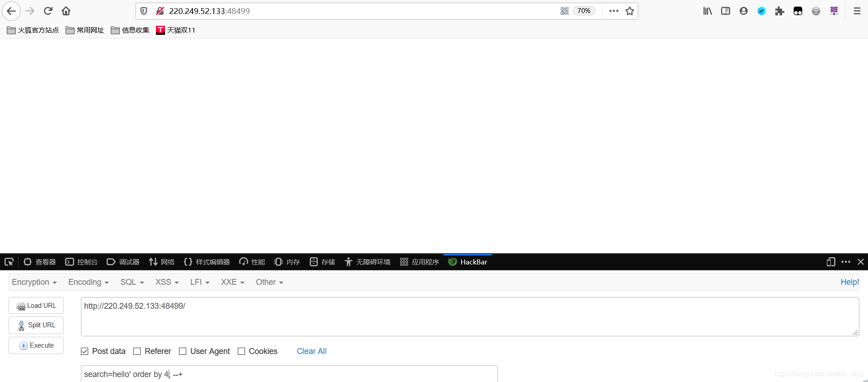
Task: Go back to the previous page
Action: tap(11, 11)
